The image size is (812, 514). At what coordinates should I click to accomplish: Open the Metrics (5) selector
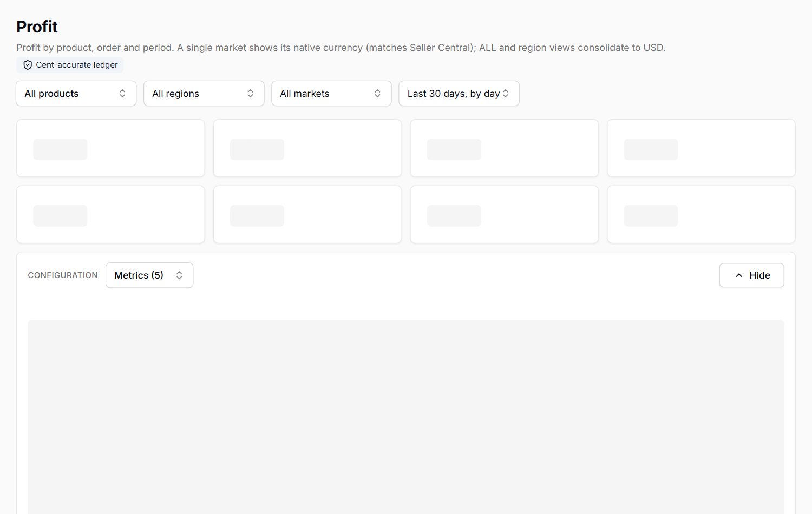point(149,275)
